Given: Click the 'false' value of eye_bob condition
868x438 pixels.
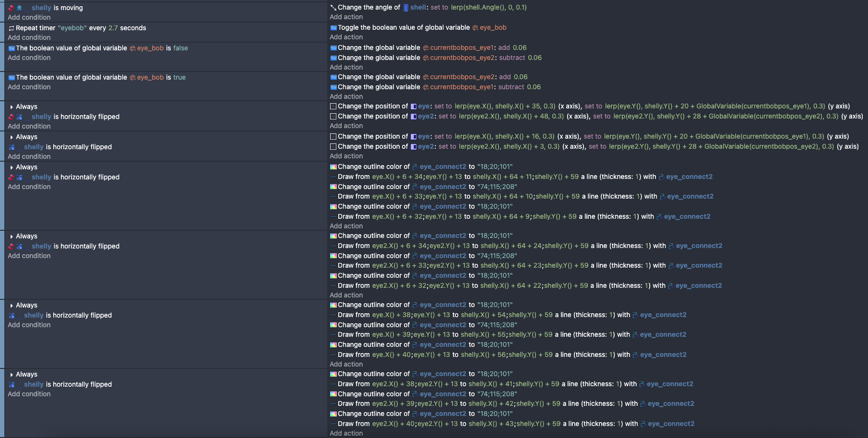Looking at the screenshot, I should click(180, 48).
